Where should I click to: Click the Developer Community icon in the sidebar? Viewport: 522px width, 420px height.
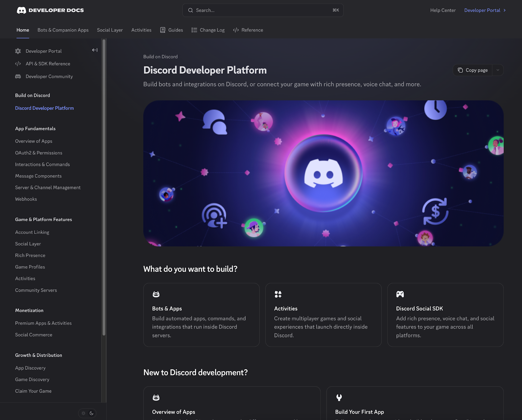click(x=18, y=76)
